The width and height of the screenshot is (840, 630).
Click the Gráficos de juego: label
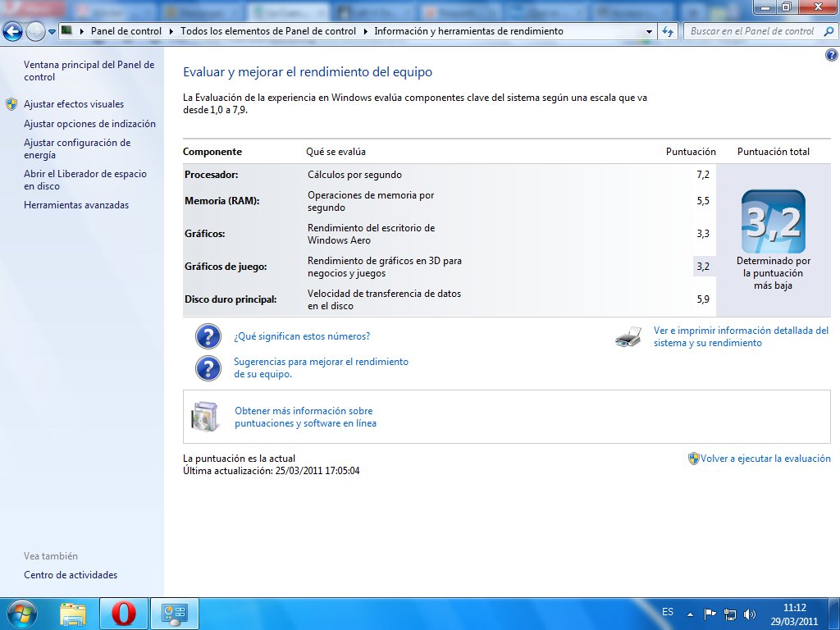tap(226, 267)
